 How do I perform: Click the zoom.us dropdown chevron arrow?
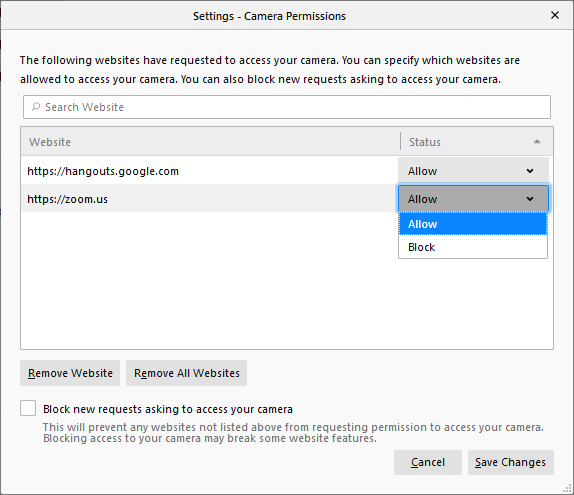pos(530,199)
